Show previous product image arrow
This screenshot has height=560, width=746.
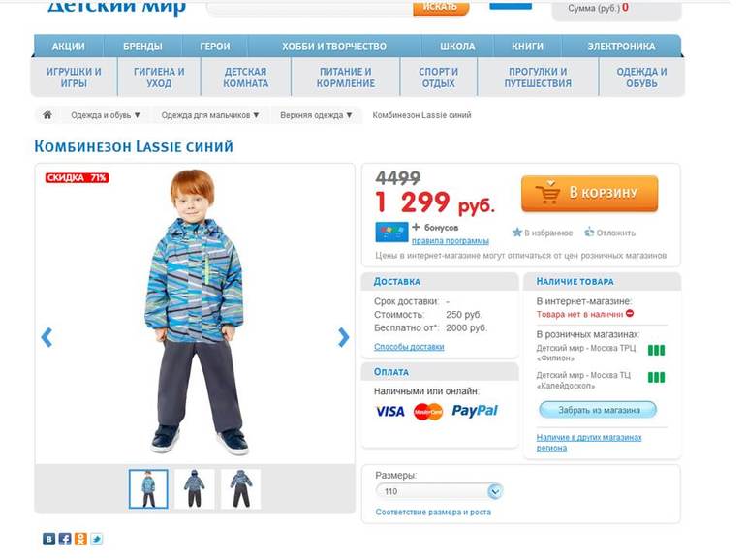(x=47, y=337)
